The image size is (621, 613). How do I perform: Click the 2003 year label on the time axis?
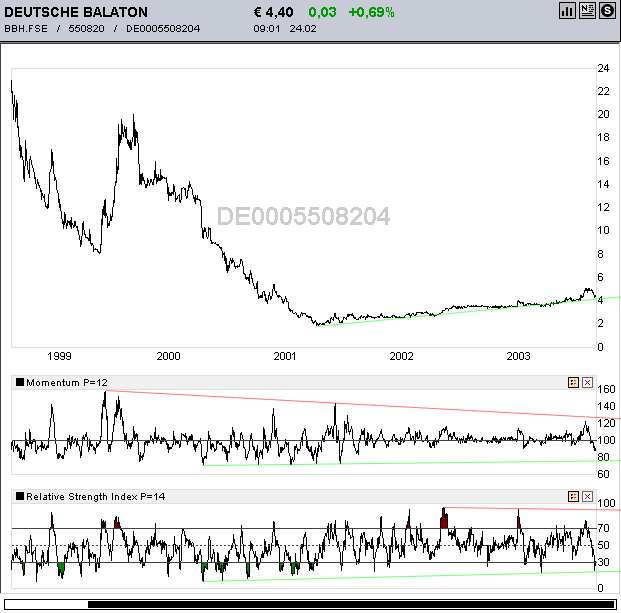(518, 356)
